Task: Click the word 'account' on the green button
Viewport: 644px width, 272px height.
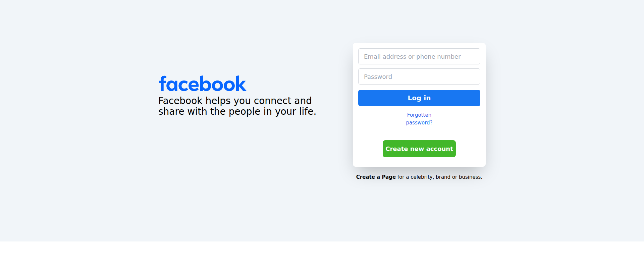Action: [439, 149]
